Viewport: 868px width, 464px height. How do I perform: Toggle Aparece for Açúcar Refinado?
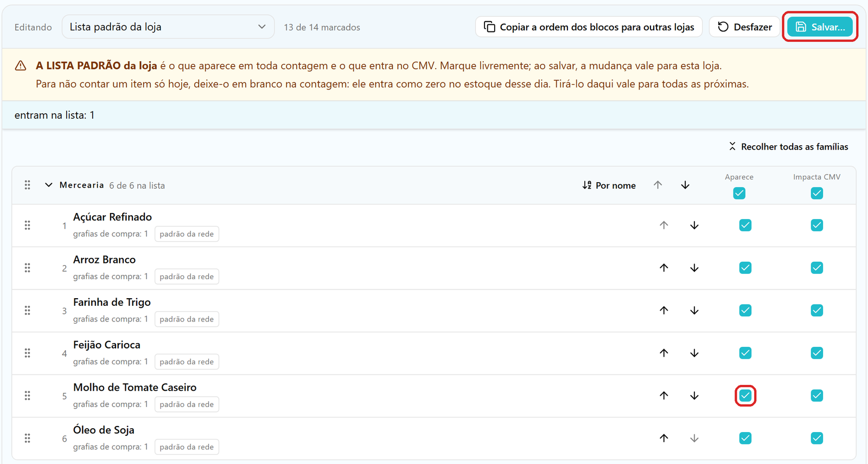[745, 225]
